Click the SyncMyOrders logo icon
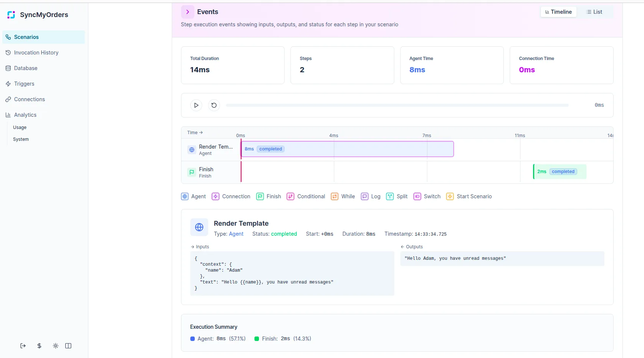This screenshot has height=358, width=644. tap(11, 15)
